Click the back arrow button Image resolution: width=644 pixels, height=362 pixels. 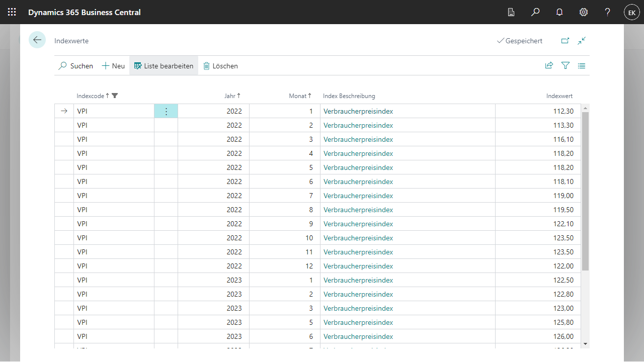(x=37, y=40)
